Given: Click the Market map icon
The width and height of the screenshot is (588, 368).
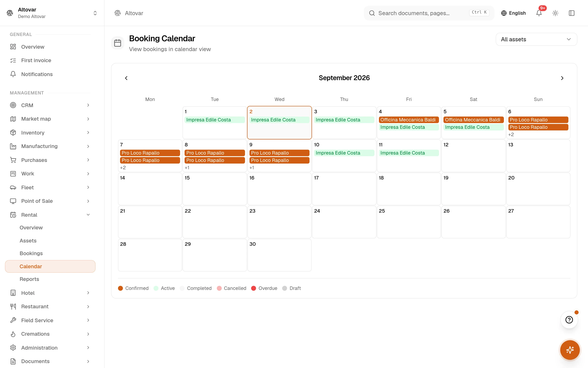Looking at the screenshot, I should [x=13, y=119].
